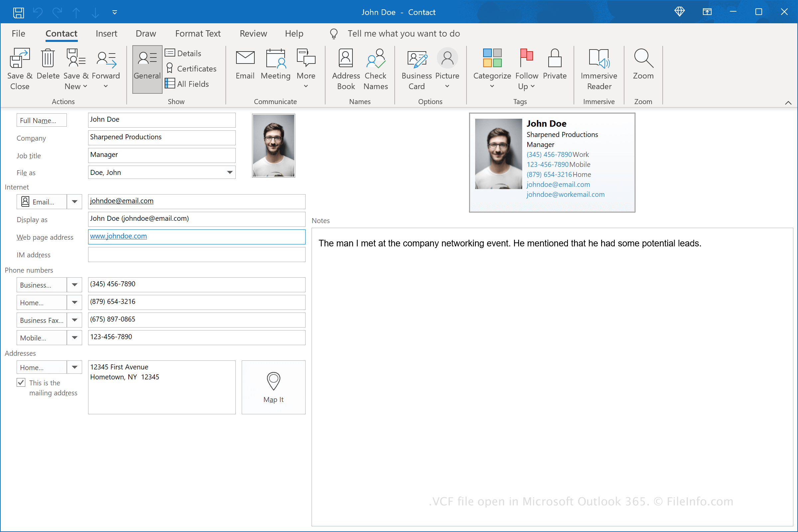Click the www.johndoe.com website link
Viewport: 798px width, 532px height.
(x=119, y=236)
